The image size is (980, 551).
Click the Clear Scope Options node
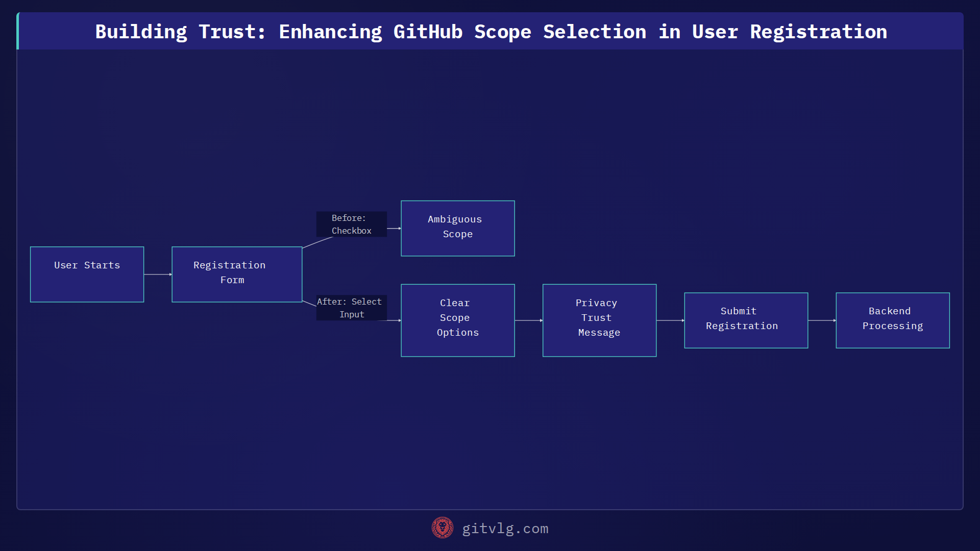point(457,320)
